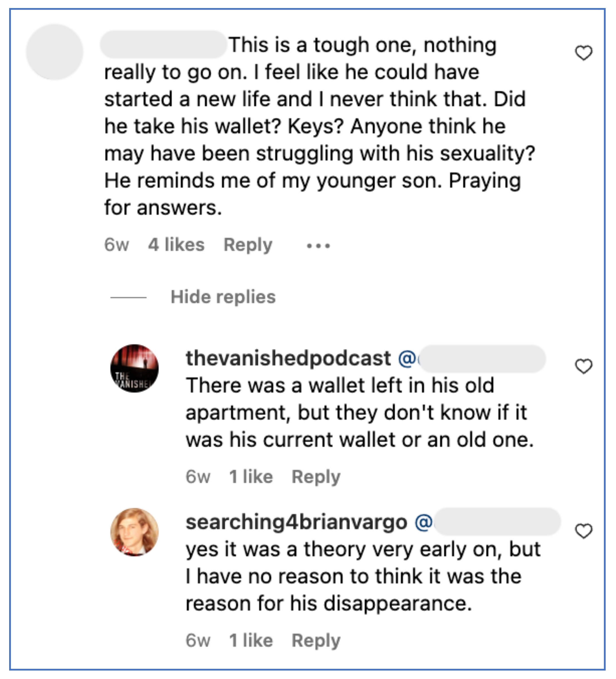View 1 like on thevanishedpodcast's reply
The height and width of the screenshot is (679, 616).
pos(251,477)
